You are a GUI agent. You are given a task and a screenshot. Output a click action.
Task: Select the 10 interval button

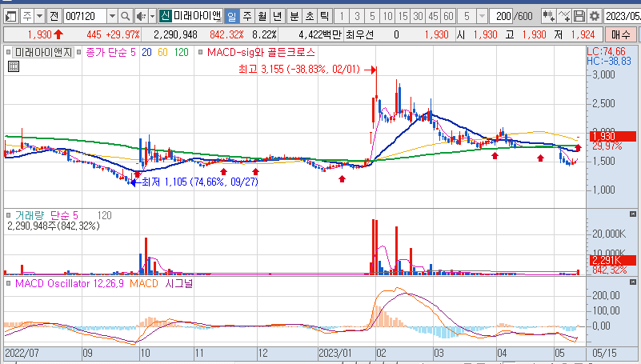387,16
